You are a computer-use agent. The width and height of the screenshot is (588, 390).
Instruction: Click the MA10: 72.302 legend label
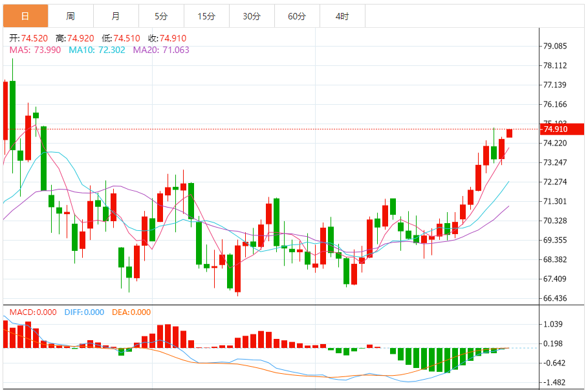tap(97, 50)
